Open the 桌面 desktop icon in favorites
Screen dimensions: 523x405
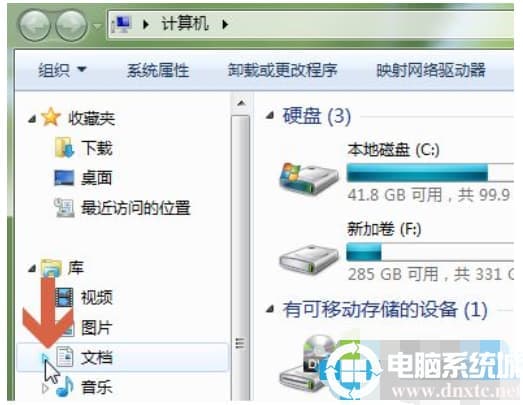(64, 177)
